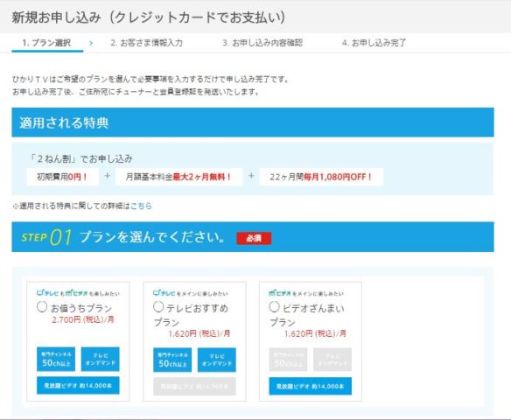The image size is (511, 420).
Task: Open the こちら details link
Action: pyautogui.click(x=141, y=206)
